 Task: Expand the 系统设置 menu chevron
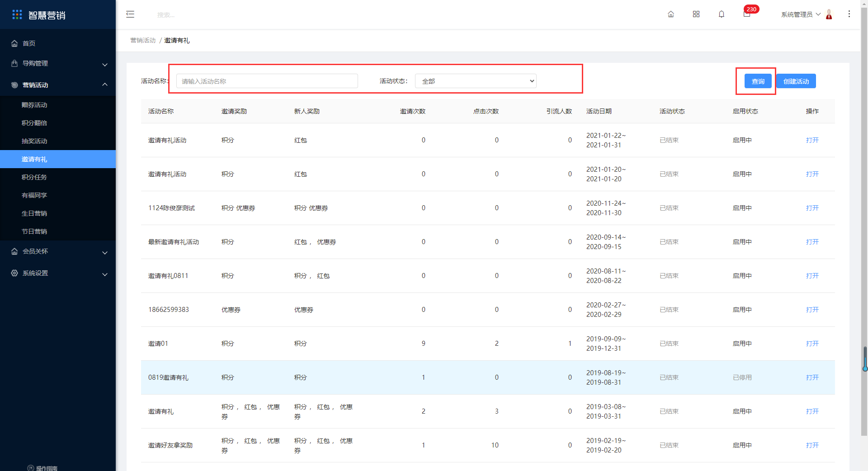pyautogui.click(x=105, y=274)
